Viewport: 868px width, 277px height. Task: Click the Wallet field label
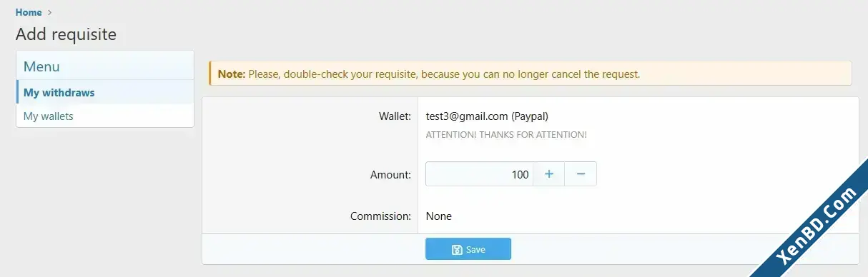click(395, 116)
